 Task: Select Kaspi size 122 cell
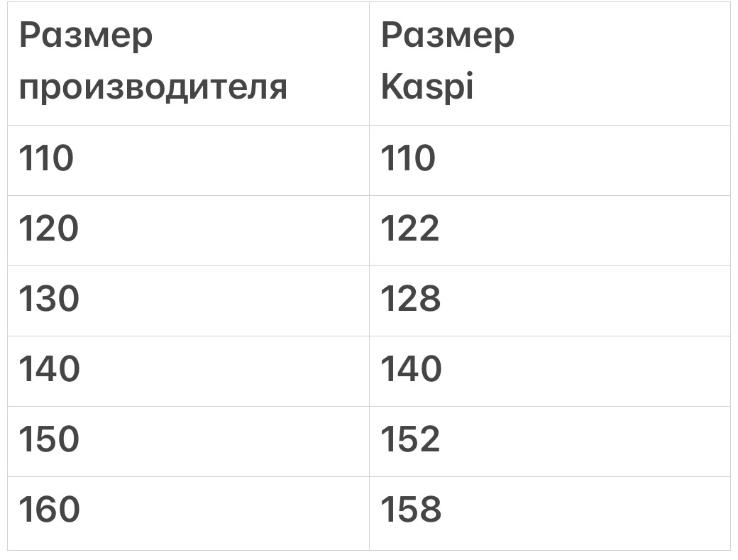550,231
